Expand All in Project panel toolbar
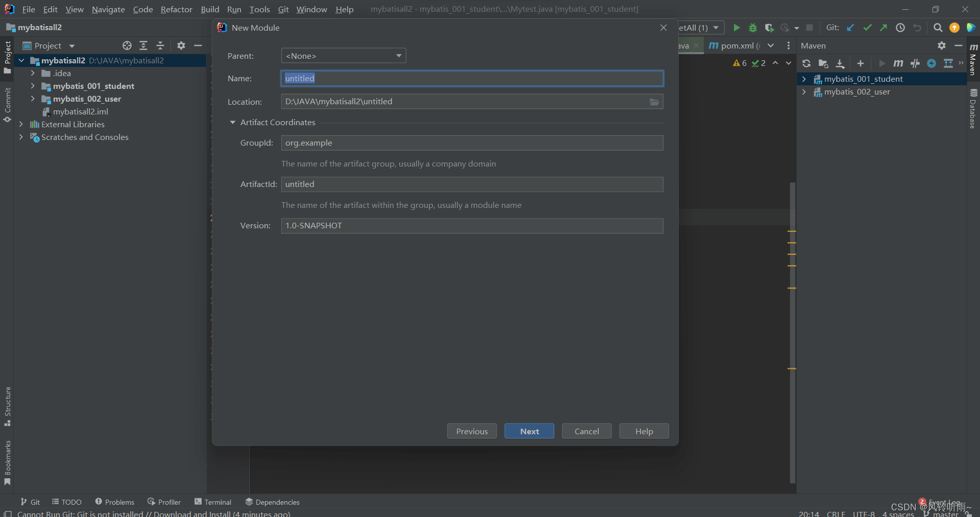 [143, 45]
